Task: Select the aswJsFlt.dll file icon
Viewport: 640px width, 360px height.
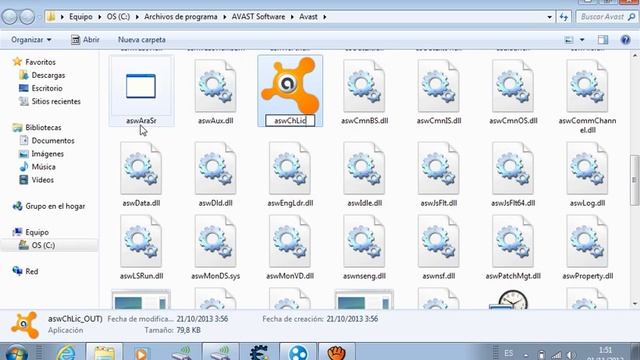Action: coord(438,168)
